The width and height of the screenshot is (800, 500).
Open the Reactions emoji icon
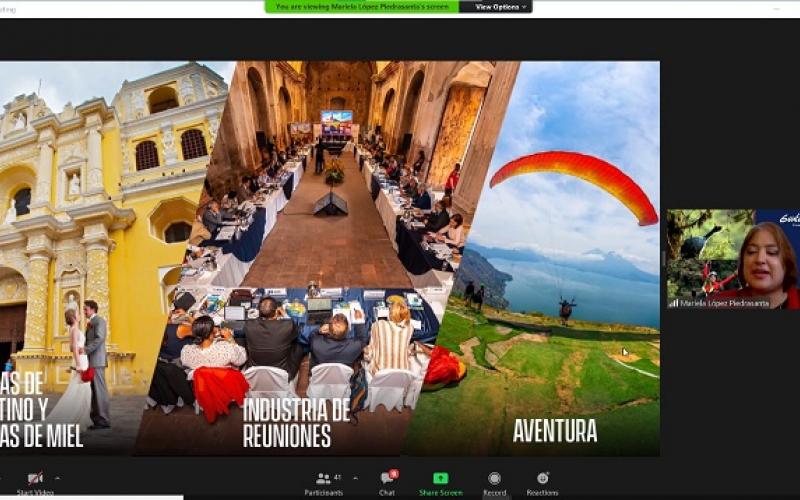pyautogui.click(x=542, y=478)
